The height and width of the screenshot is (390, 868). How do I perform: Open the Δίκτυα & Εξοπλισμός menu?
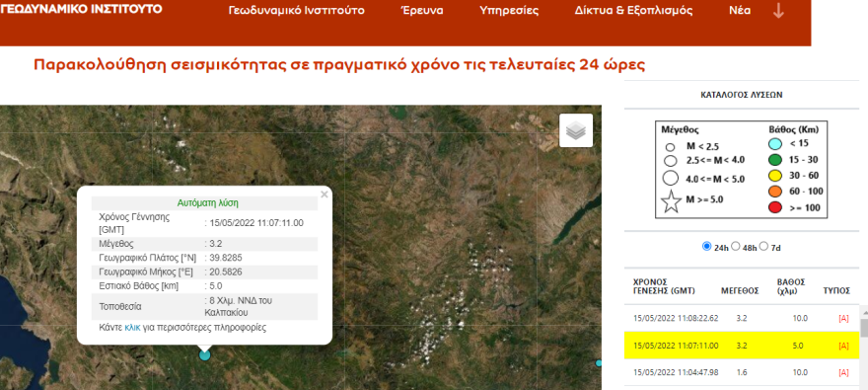[x=633, y=11]
